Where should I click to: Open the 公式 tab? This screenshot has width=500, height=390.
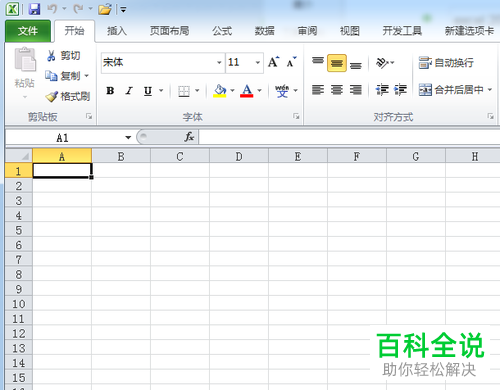coord(222,31)
